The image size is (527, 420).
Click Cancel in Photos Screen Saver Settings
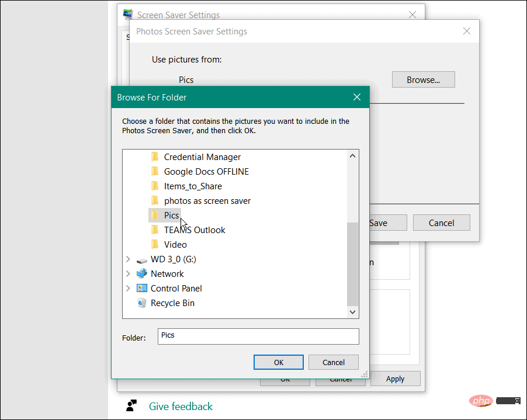pyautogui.click(x=441, y=223)
